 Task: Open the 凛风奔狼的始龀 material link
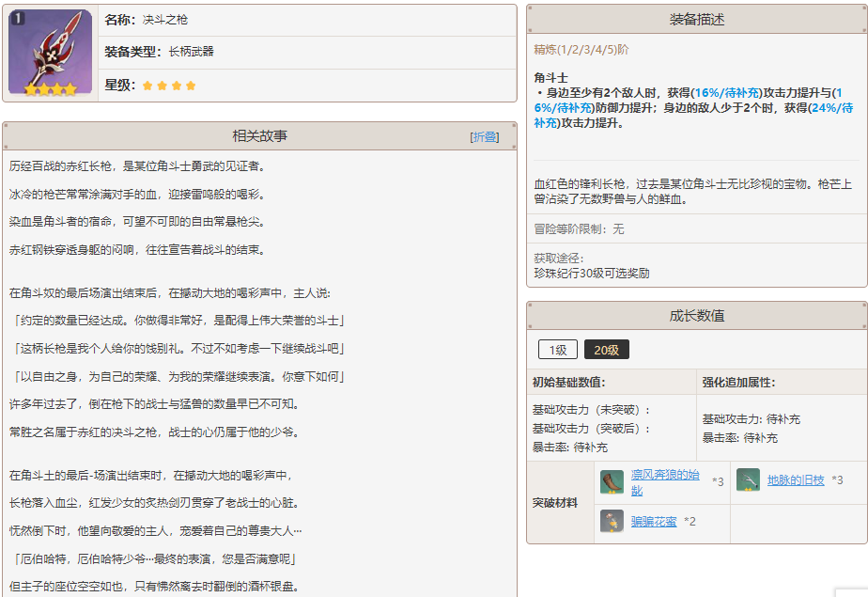[x=665, y=482]
